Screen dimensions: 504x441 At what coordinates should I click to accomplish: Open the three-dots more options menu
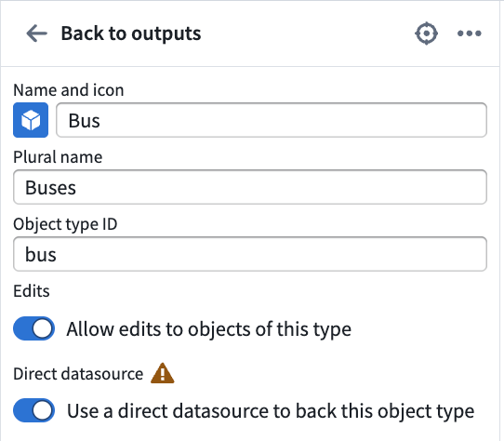pos(470,33)
